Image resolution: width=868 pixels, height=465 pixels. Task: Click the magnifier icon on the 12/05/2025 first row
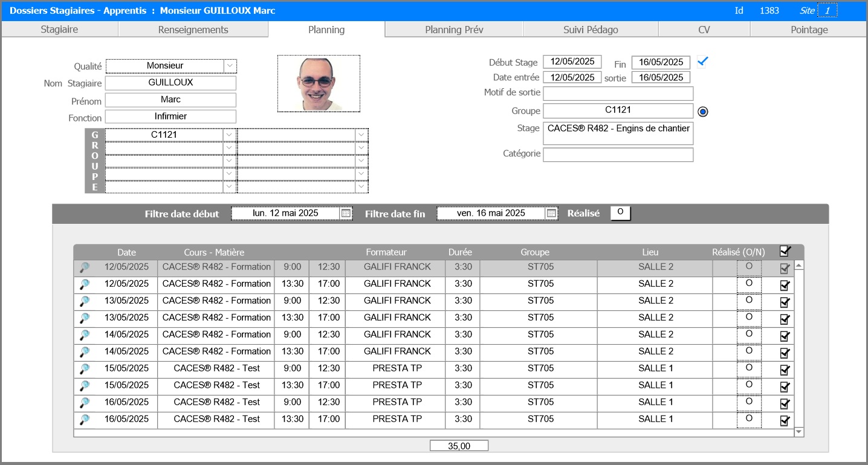pyautogui.click(x=84, y=267)
